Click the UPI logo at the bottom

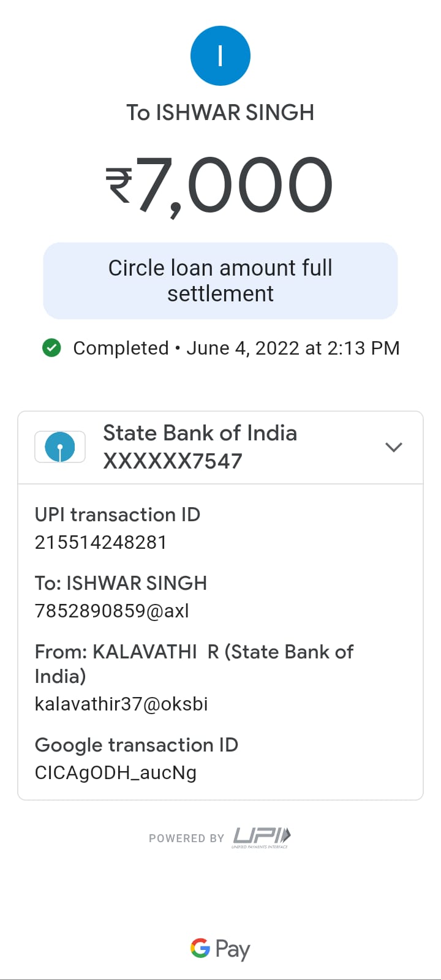(x=262, y=837)
